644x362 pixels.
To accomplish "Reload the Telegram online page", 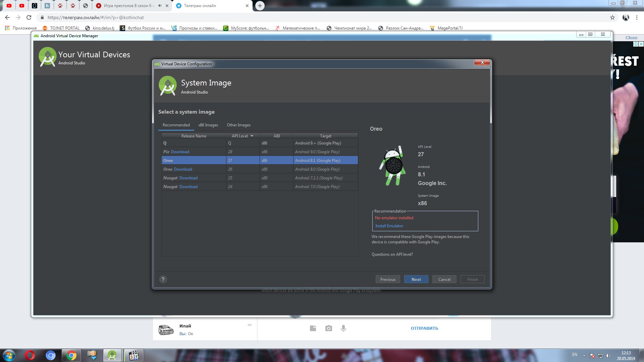I will tap(29, 17).
